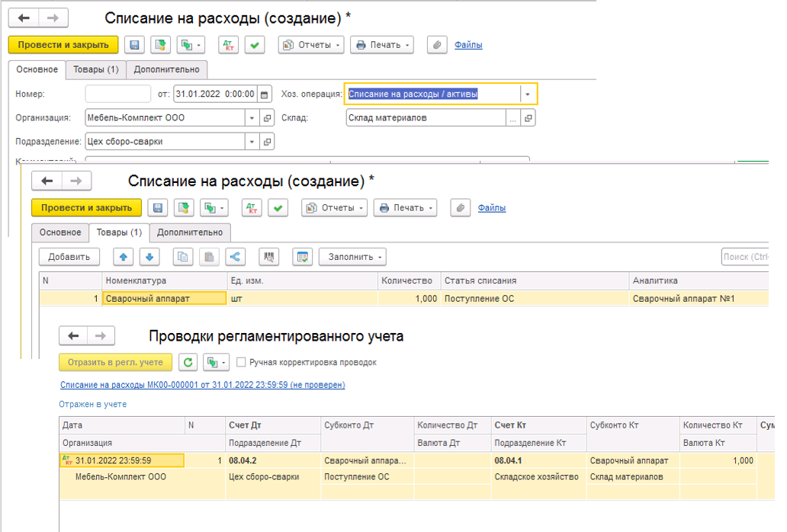Click post document icon in middle window
This screenshot has height=532, width=787.
(184, 207)
